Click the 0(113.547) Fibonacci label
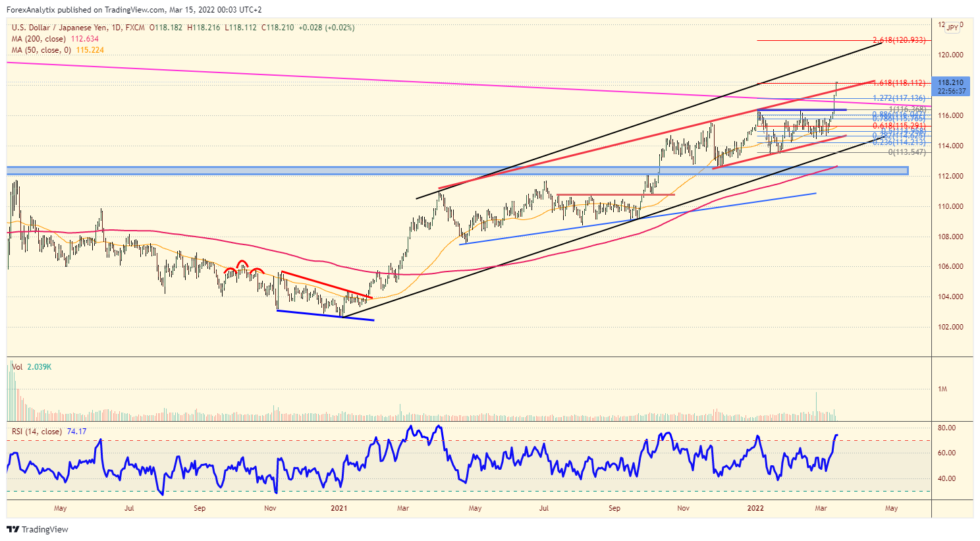This screenshot has width=980, height=541. 907,152
